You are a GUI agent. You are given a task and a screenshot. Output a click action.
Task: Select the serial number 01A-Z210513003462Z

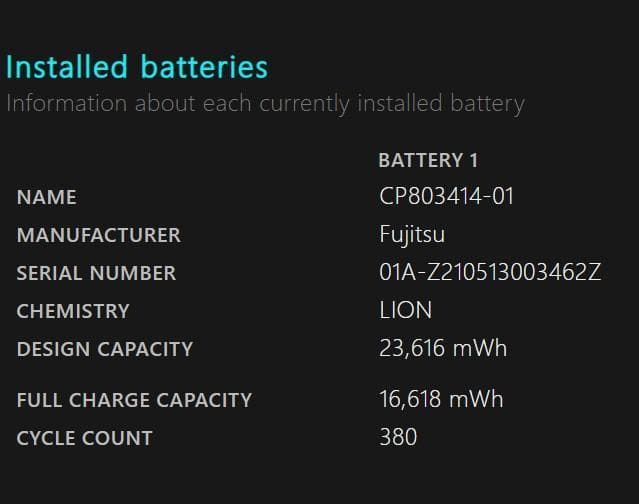490,272
